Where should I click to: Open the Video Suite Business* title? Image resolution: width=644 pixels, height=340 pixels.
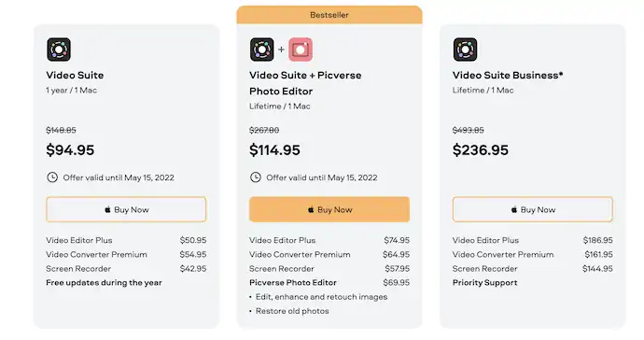pyautogui.click(x=508, y=76)
